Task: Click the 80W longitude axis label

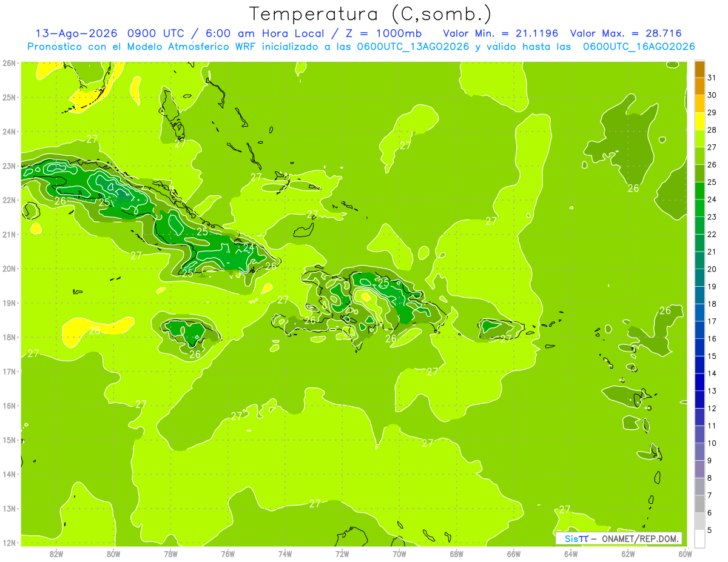Action: [113, 554]
